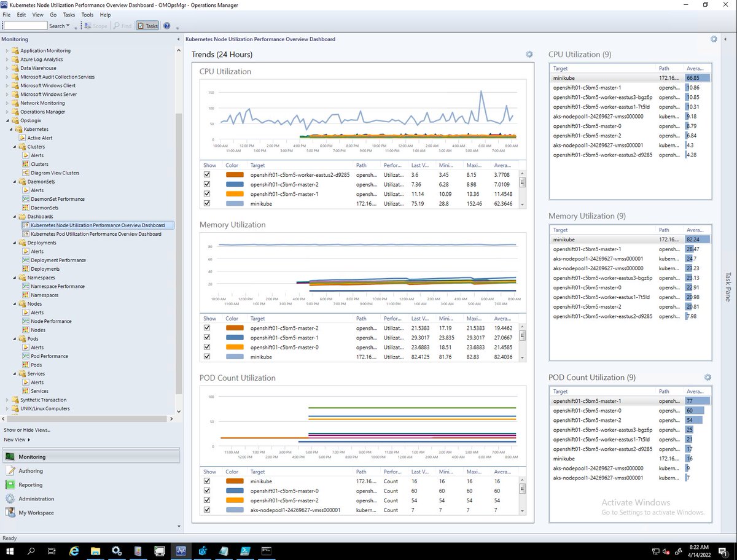Image resolution: width=737 pixels, height=560 pixels.
Task: Expand the Network Monitoring folder
Action: tap(8, 103)
